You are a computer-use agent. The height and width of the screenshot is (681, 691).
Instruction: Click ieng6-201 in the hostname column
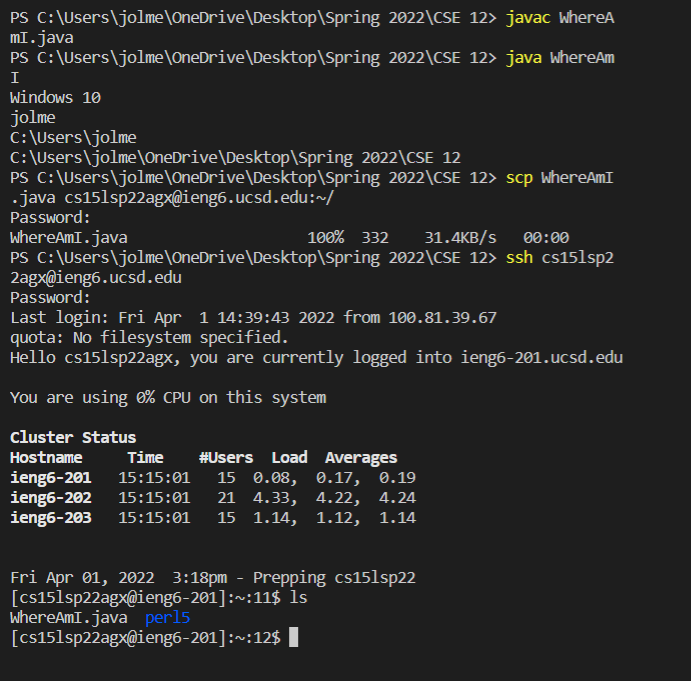point(50,477)
